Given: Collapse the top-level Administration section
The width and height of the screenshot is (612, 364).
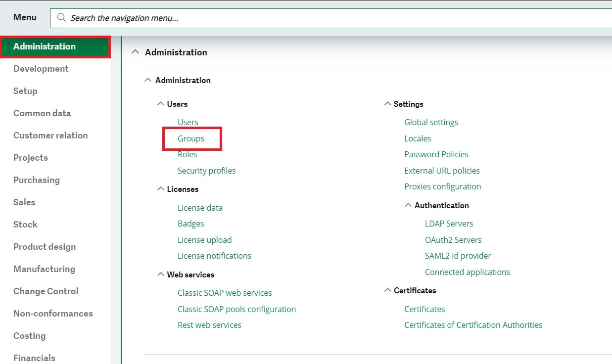Looking at the screenshot, I should coord(136,52).
